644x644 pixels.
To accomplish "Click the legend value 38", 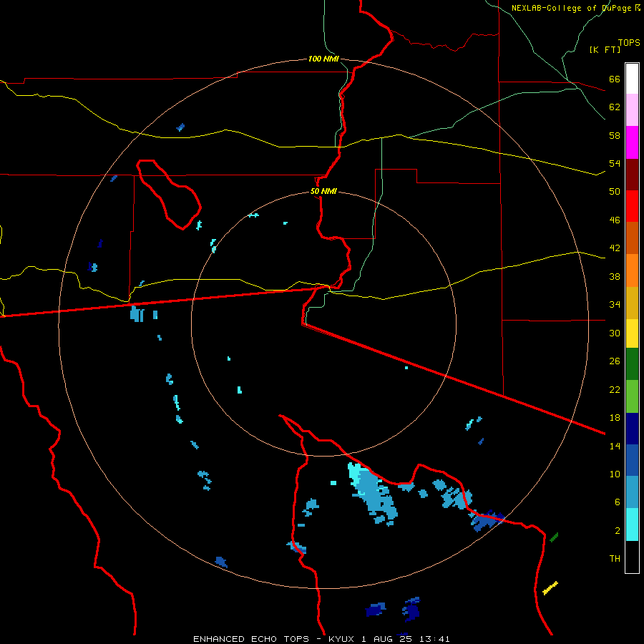I will (615, 276).
